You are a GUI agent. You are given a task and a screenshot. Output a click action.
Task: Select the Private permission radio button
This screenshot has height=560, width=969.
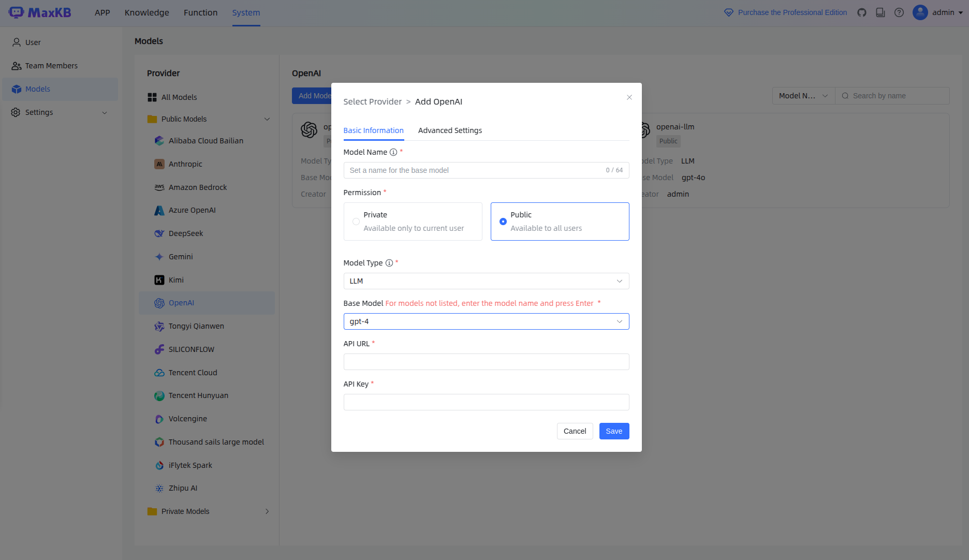356,222
